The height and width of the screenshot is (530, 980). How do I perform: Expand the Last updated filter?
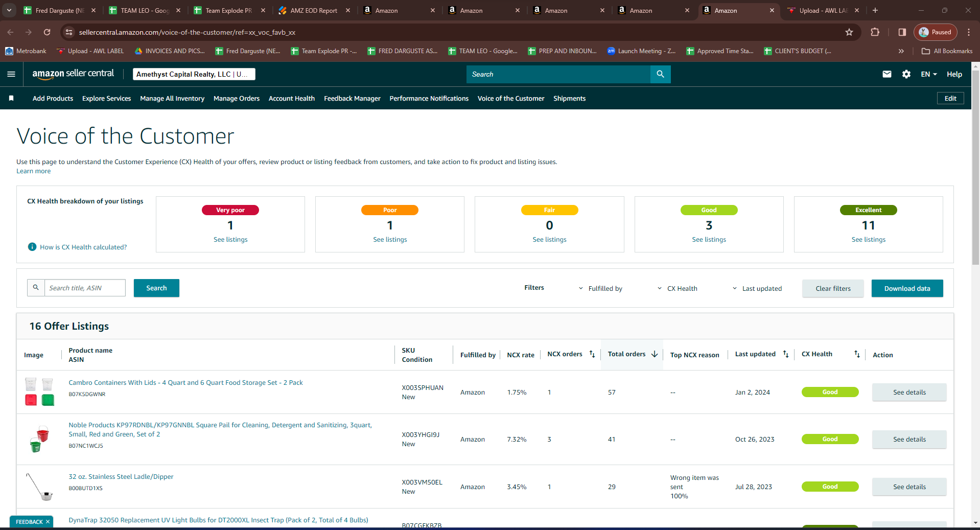click(x=757, y=288)
